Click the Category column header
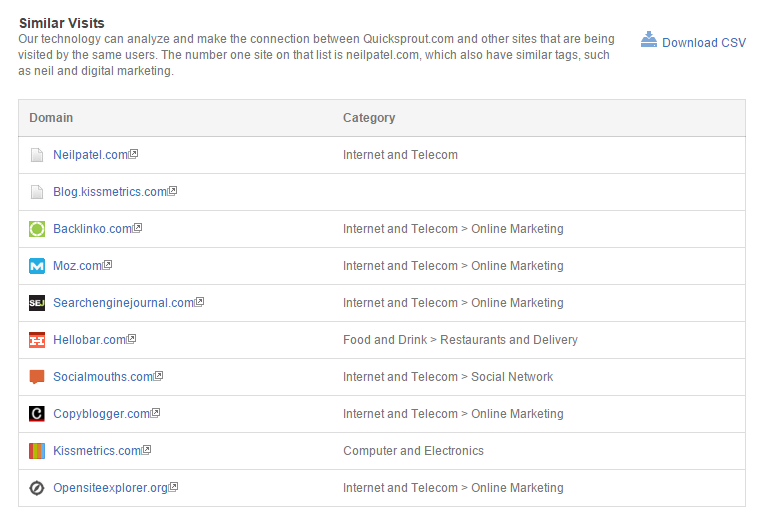Image resolution: width=768 pixels, height=521 pixels. pos(369,118)
